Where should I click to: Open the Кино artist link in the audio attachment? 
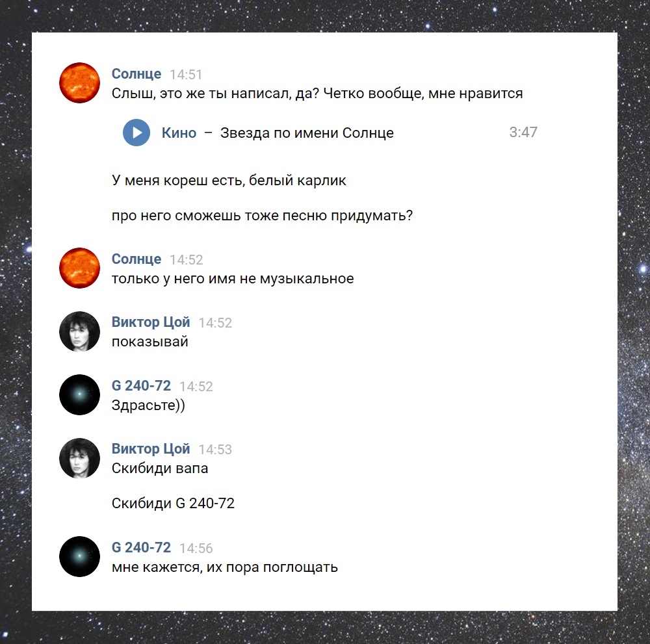pyautogui.click(x=179, y=133)
